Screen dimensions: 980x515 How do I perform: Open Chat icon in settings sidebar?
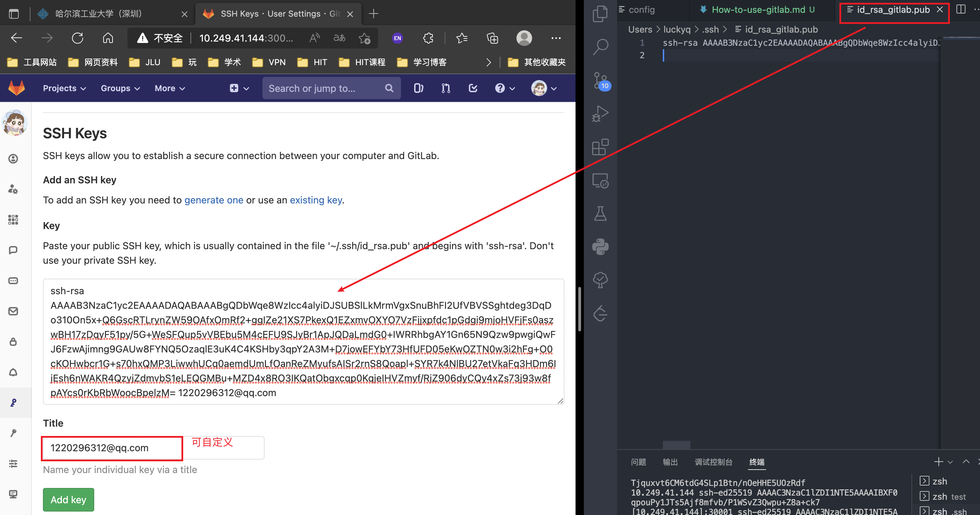click(13, 250)
